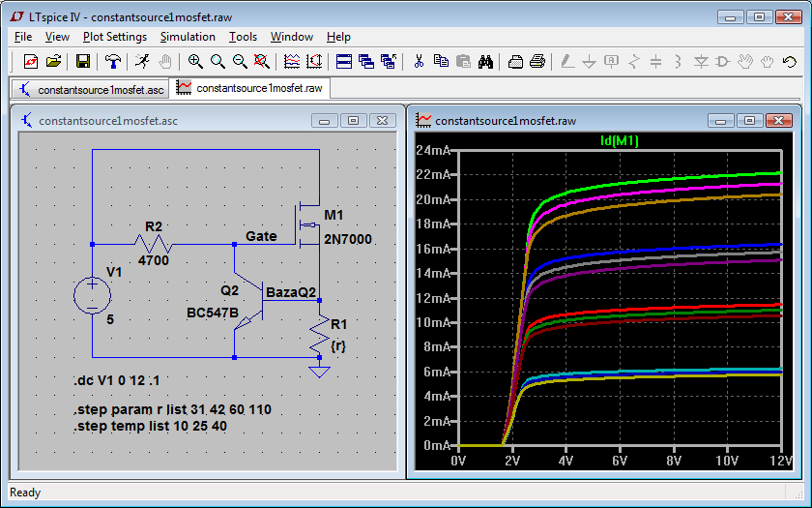Click the Halt hand icon
Image resolution: width=812 pixels, height=508 pixels.
click(164, 62)
